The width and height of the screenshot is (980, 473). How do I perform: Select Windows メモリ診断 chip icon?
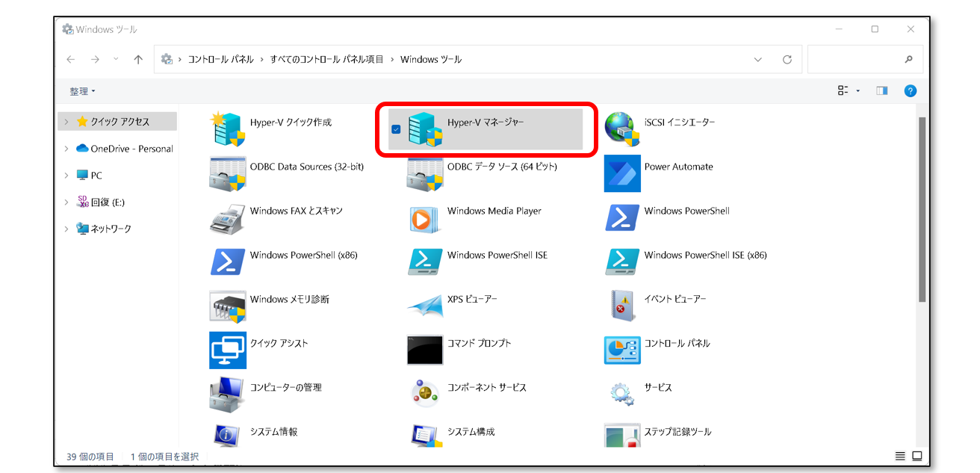pos(227,306)
